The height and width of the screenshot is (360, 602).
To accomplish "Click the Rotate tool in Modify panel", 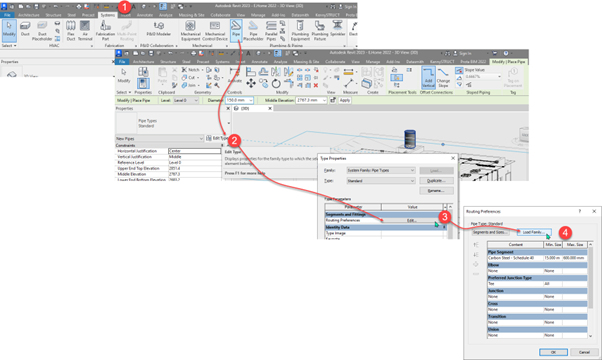I will pos(276,83).
